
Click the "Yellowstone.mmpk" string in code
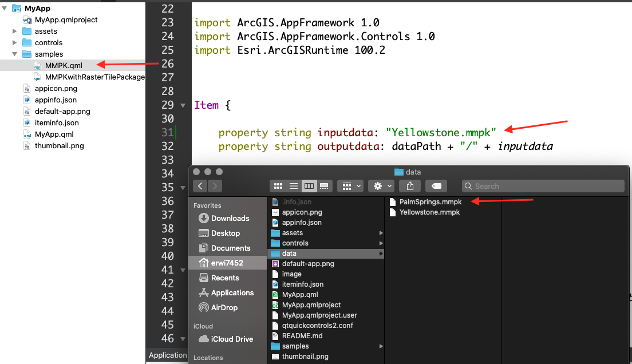point(441,133)
